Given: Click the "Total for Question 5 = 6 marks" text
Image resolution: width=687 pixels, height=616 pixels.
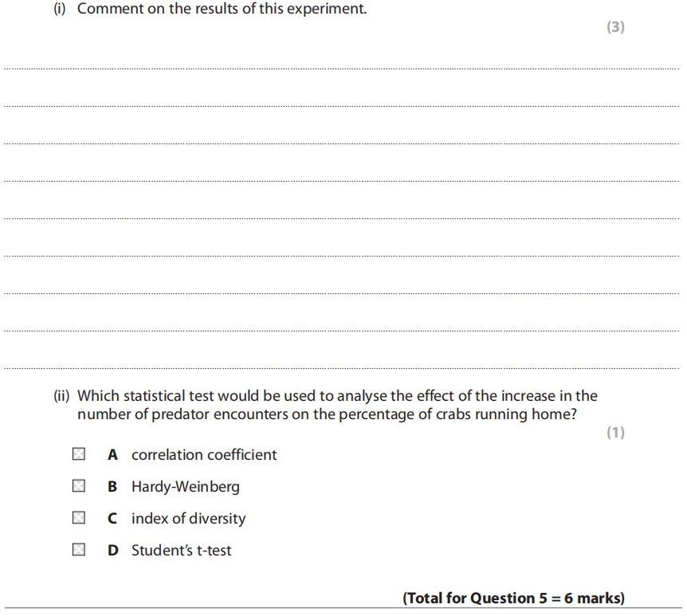Looking at the screenshot, I should coord(513,598).
